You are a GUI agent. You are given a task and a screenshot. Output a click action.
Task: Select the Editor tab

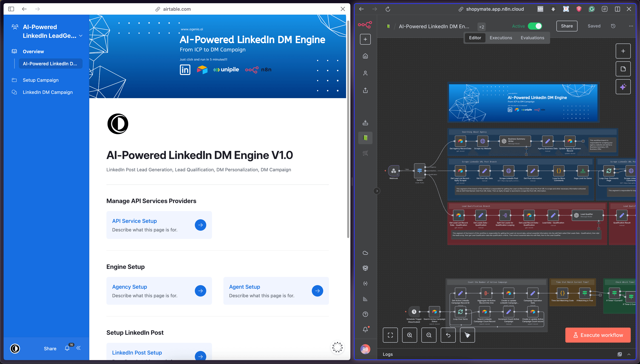tap(475, 38)
